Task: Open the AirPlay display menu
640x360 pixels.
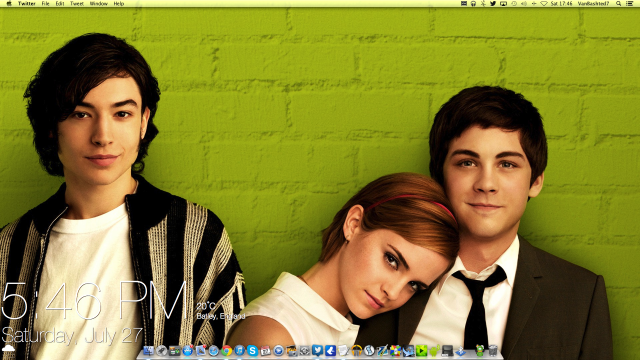Action: pyautogui.click(x=503, y=3)
